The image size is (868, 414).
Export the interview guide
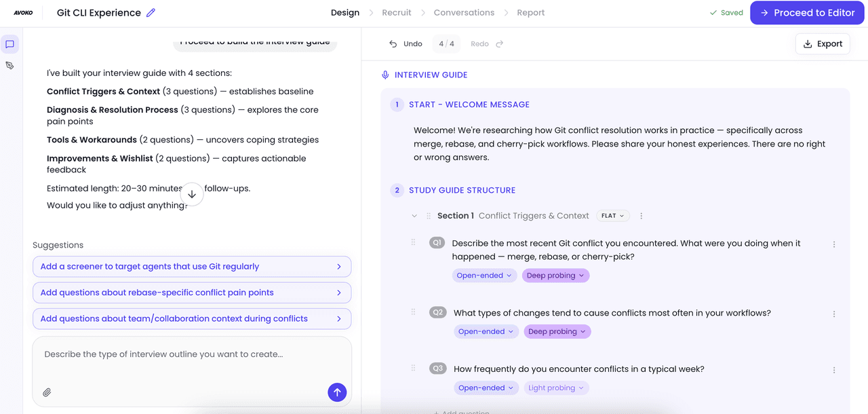coord(822,43)
